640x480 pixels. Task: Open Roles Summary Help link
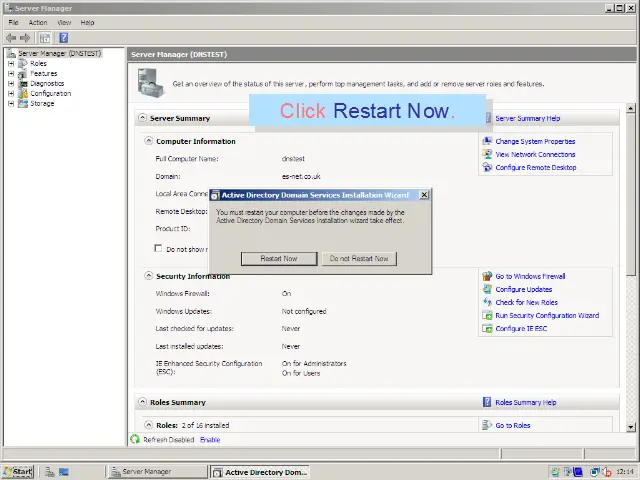[x=526, y=402]
